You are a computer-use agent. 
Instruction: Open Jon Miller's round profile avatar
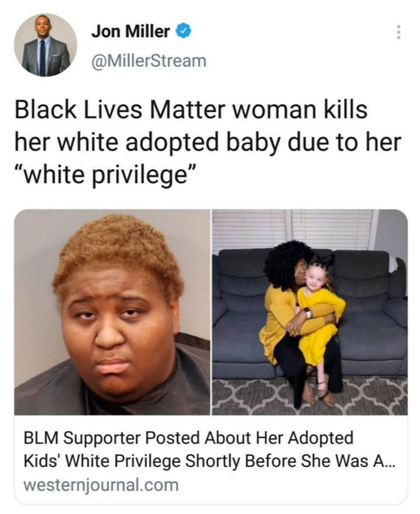tap(45, 45)
